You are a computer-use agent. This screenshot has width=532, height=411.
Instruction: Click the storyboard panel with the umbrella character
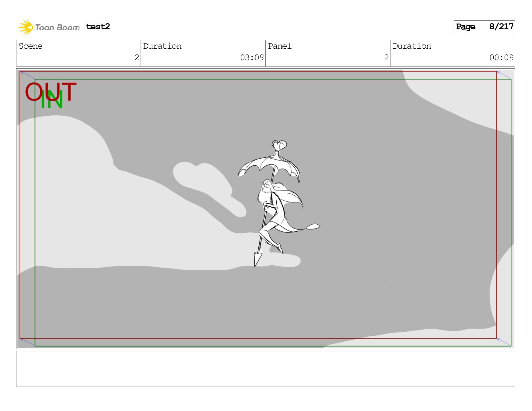[266, 209]
